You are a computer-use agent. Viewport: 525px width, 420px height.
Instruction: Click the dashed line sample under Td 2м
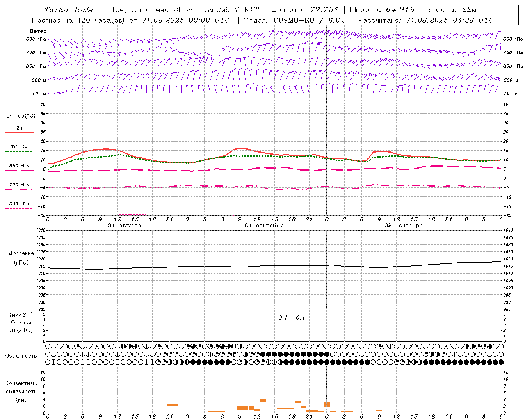18,152
